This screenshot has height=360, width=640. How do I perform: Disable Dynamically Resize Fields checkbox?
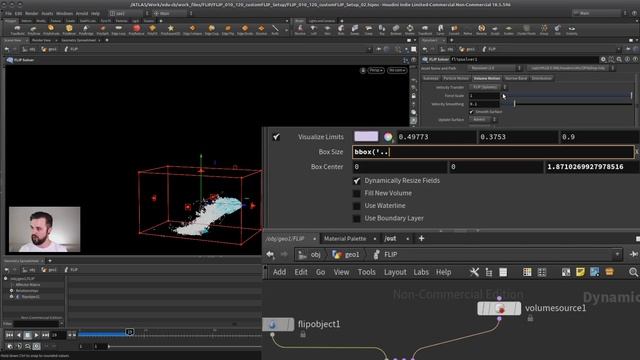point(357,180)
